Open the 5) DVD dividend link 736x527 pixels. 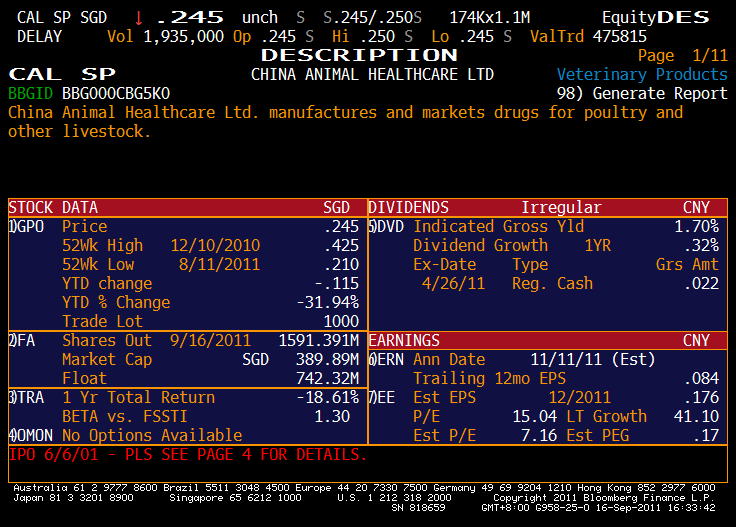click(386, 227)
